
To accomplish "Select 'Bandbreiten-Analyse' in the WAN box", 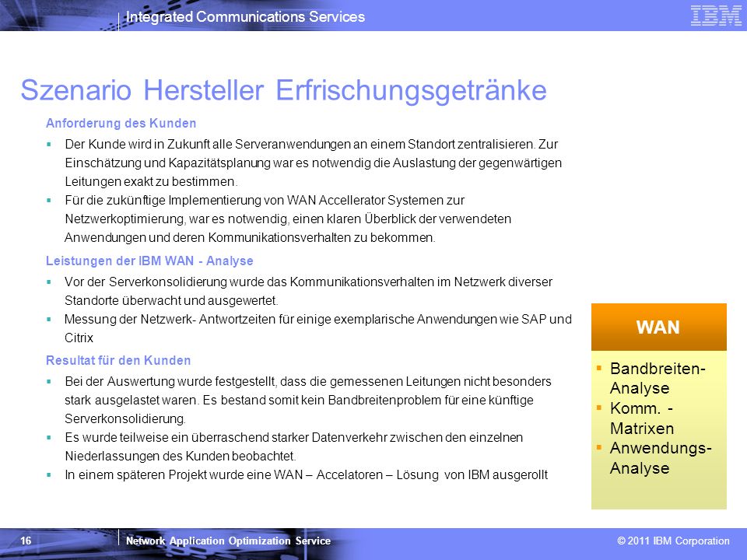I will (x=658, y=378).
